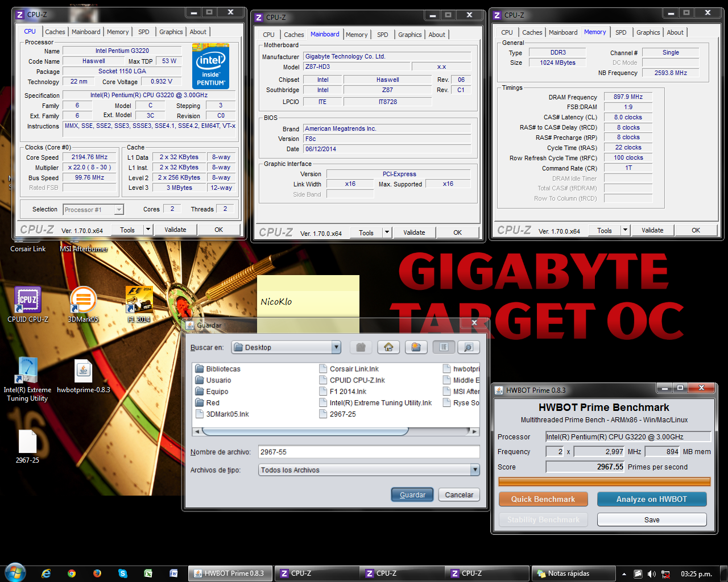Open Skype from taskbar
The width and height of the screenshot is (728, 582).
[123, 573]
